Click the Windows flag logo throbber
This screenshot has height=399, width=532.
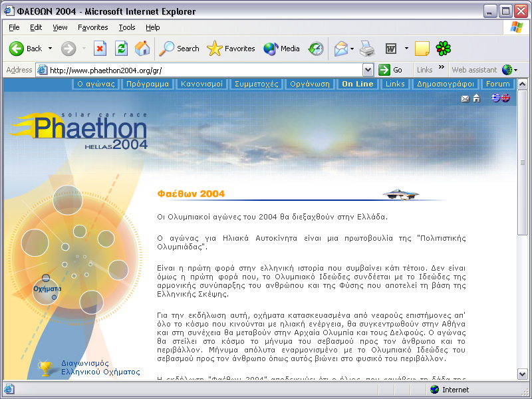(517, 27)
